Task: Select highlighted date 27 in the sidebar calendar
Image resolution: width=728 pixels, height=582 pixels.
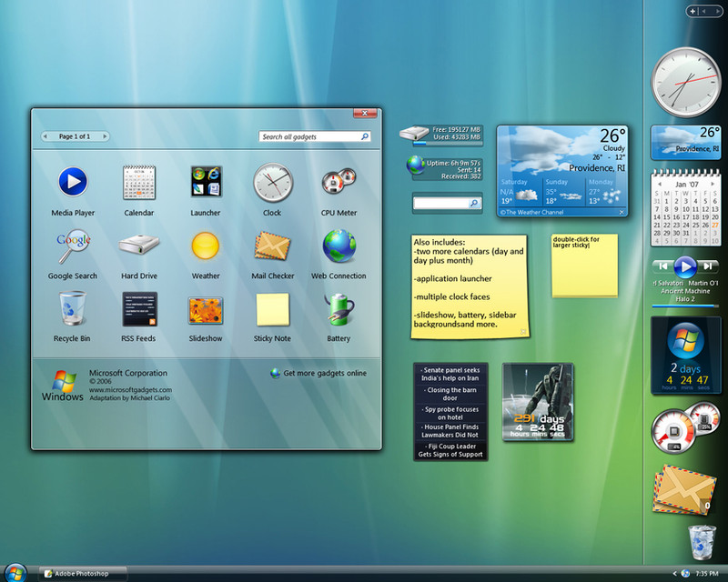Action: click(715, 226)
